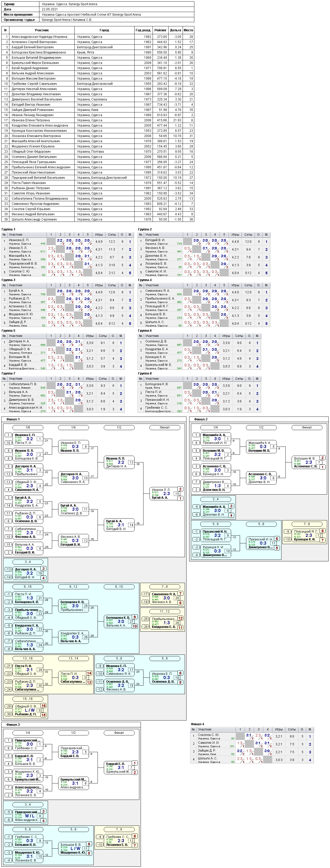Select the Финал-3 bracket title

[x=13, y=724]
